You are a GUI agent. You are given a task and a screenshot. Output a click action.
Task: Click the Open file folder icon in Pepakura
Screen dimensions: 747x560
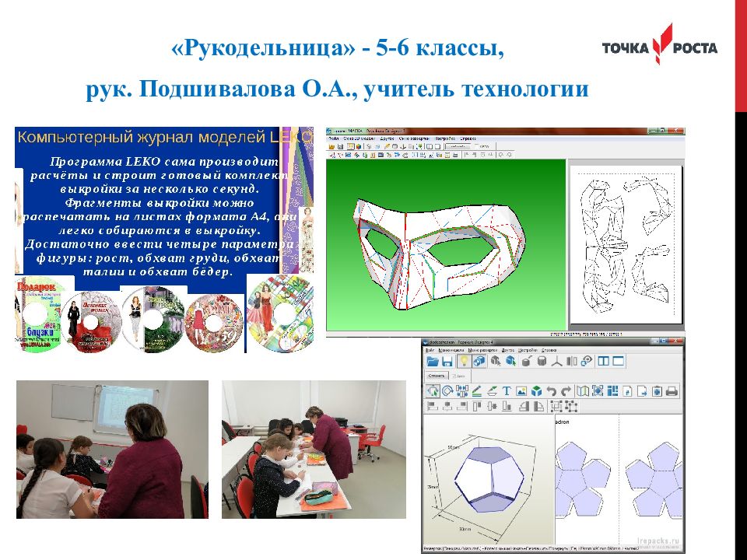pos(432,361)
